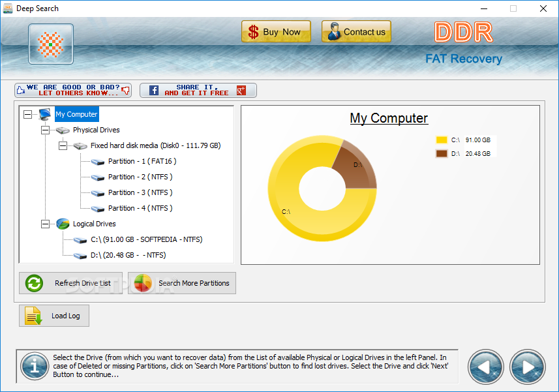
Task: Click the drive icon of Partition 1
Action: coord(97,162)
